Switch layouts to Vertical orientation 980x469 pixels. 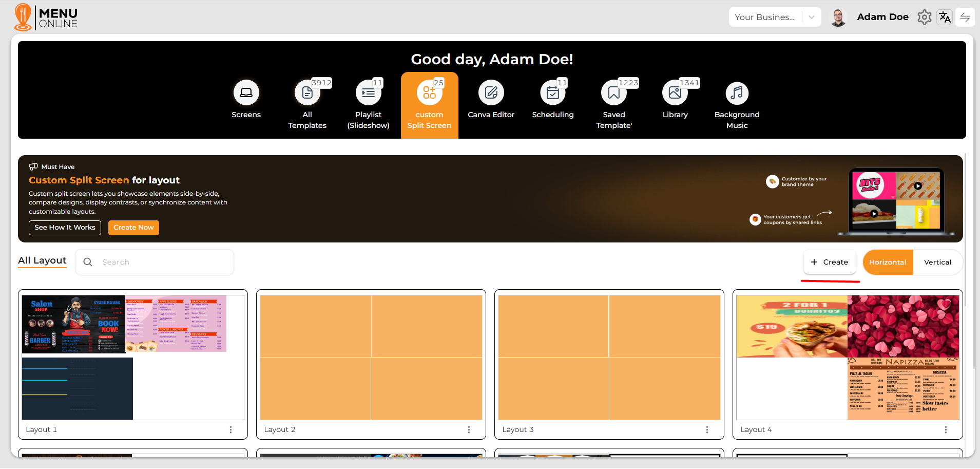pos(937,262)
